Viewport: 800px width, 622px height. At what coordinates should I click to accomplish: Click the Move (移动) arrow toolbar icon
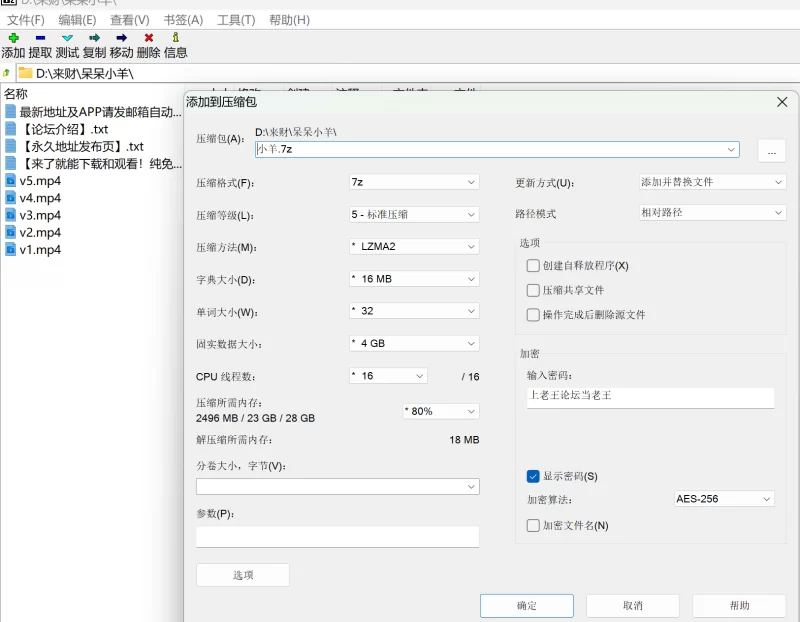(121, 38)
